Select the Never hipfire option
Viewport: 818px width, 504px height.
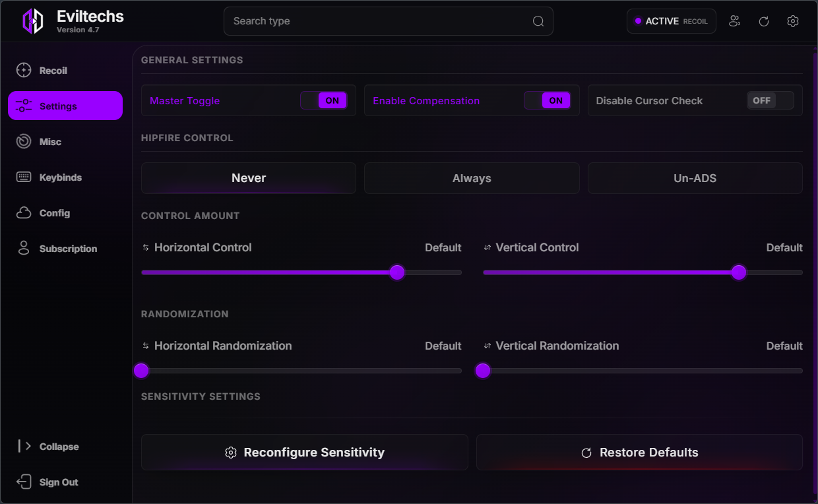249,178
